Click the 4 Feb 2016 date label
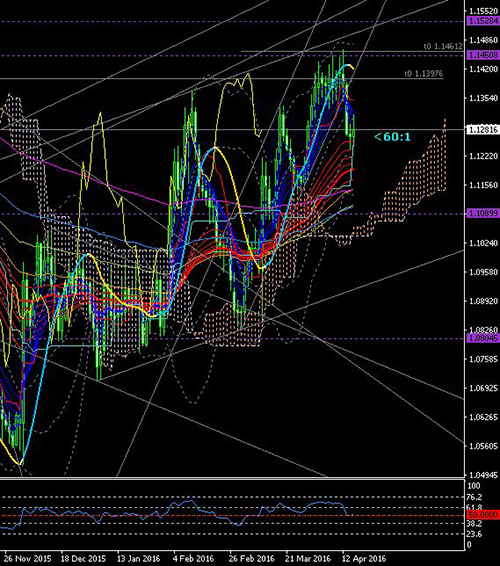The width and height of the screenshot is (500, 566). click(193, 558)
